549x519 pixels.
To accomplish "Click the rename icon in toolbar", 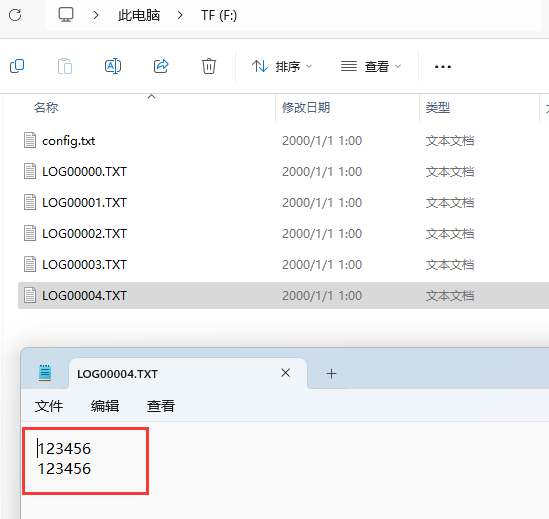I will point(113,66).
